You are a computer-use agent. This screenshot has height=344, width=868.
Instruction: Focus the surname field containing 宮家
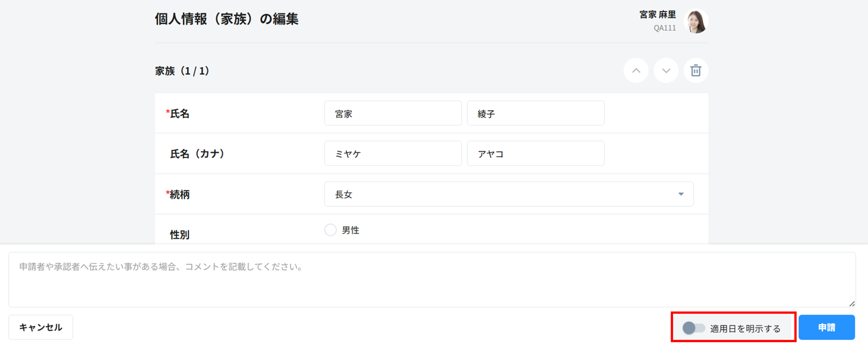[393, 113]
